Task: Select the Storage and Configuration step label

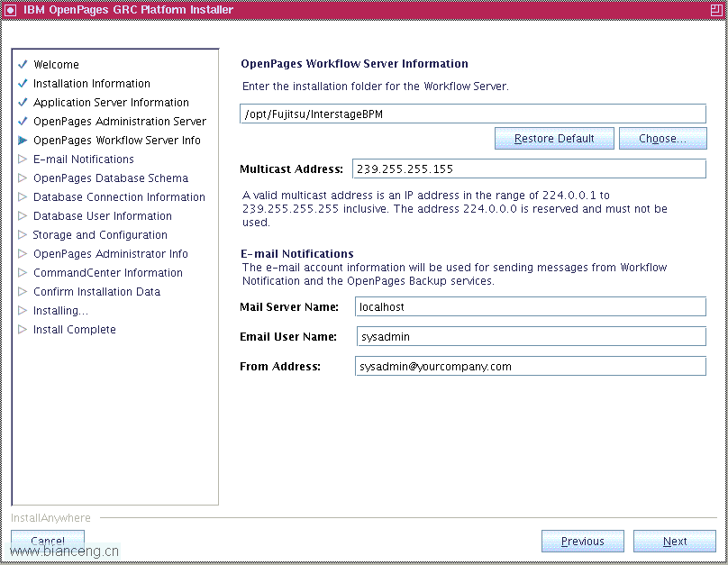Action: click(100, 235)
